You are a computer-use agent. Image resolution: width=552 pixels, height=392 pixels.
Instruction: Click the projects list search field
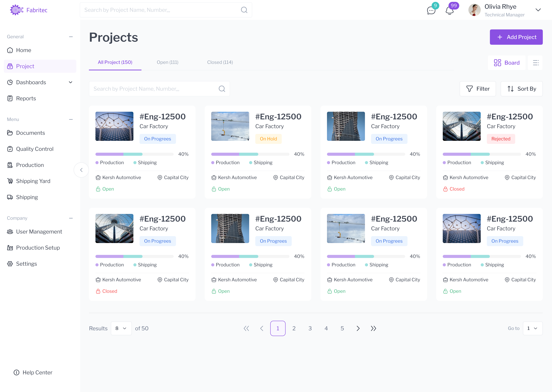pos(155,89)
